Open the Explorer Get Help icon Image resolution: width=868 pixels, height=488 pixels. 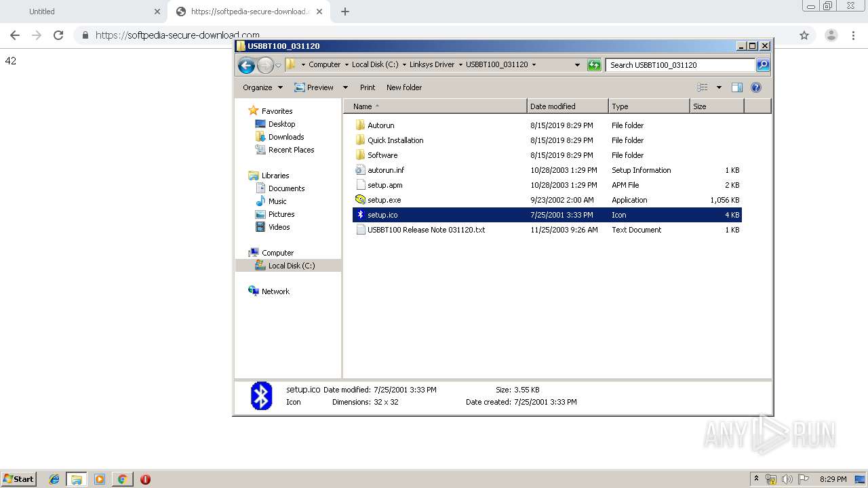point(756,87)
